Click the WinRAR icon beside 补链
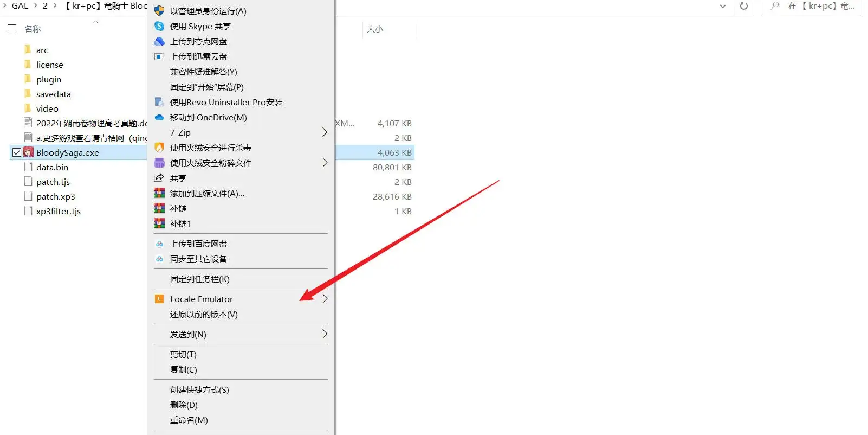The image size is (868, 435). 159,208
